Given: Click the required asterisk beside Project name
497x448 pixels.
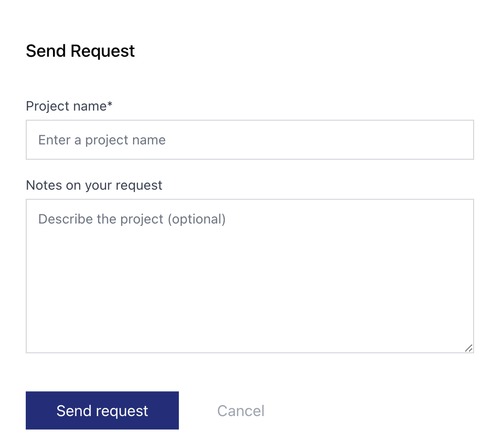Looking at the screenshot, I should coord(110,104).
